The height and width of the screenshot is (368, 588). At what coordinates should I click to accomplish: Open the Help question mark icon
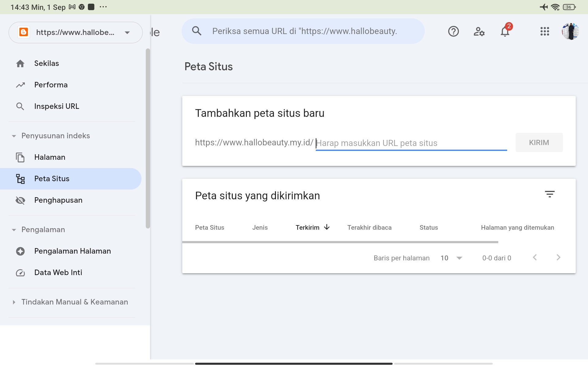(453, 31)
